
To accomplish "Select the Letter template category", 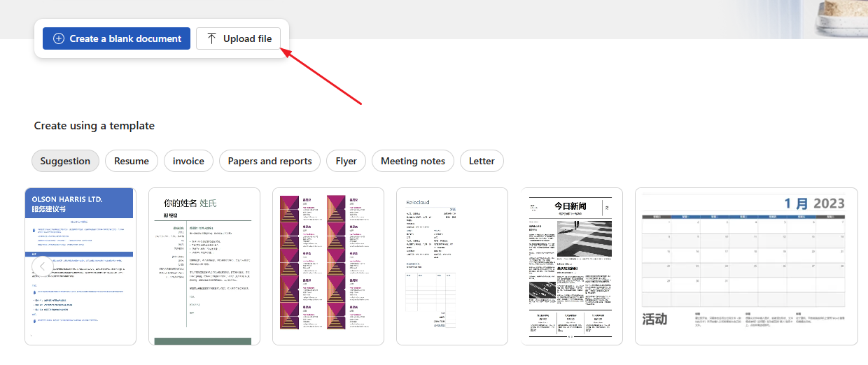I will pos(482,161).
